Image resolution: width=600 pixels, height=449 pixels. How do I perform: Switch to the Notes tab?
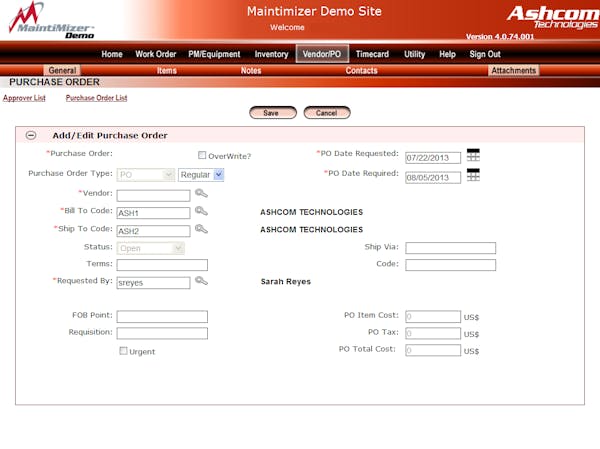[x=251, y=70]
